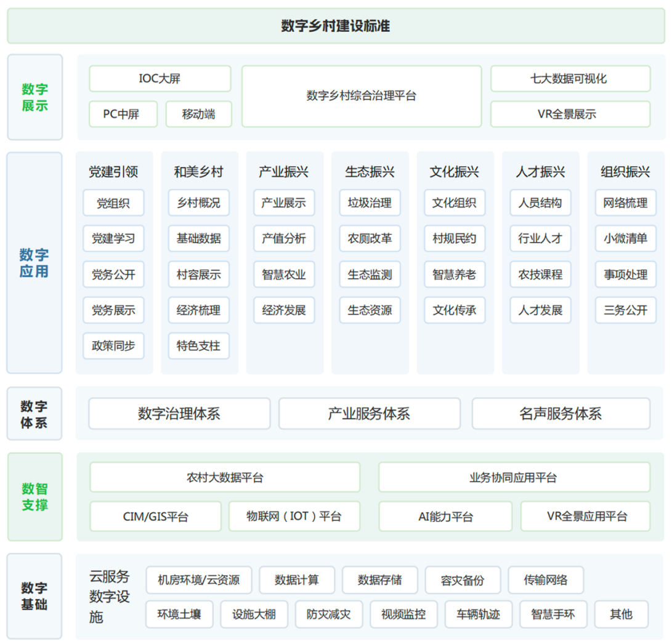The width and height of the screenshot is (672, 644).
Task: Select the 党建学习 item
Action: point(113,239)
